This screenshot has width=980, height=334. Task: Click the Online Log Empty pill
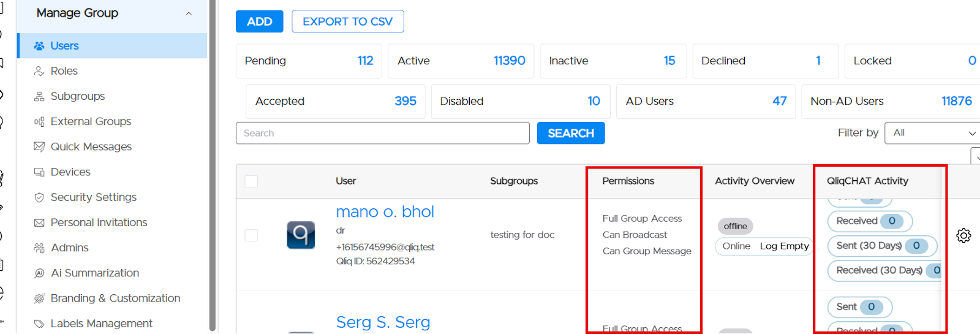[764, 246]
